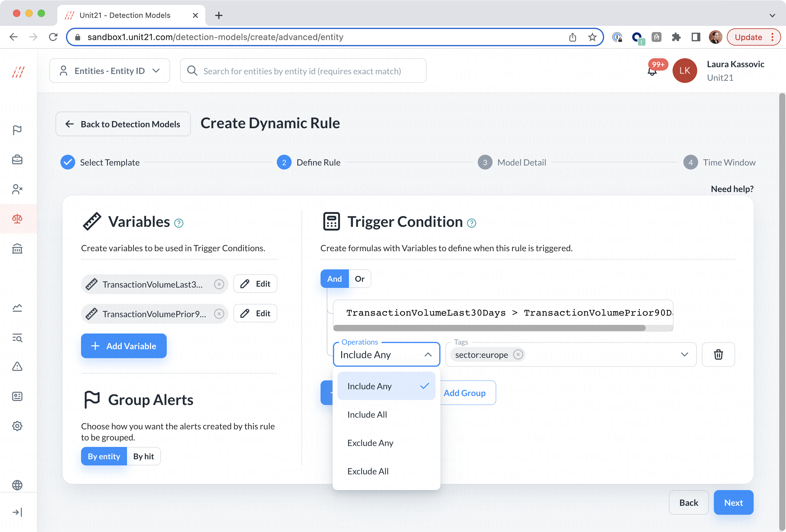Open the settings gear in left sidebar

pos(17,426)
